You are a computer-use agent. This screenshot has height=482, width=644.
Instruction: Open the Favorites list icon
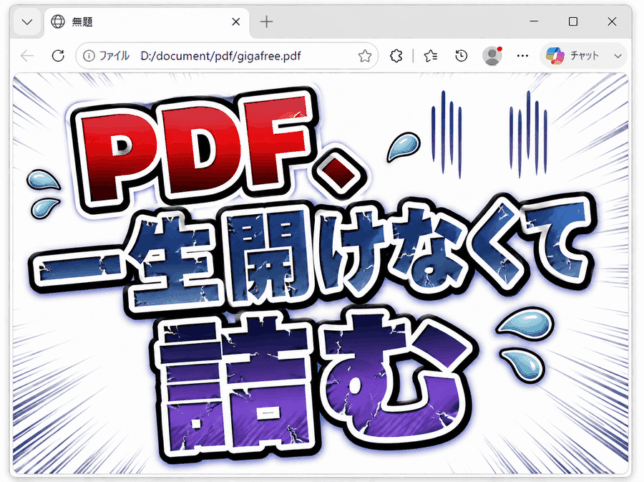click(x=430, y=56)
